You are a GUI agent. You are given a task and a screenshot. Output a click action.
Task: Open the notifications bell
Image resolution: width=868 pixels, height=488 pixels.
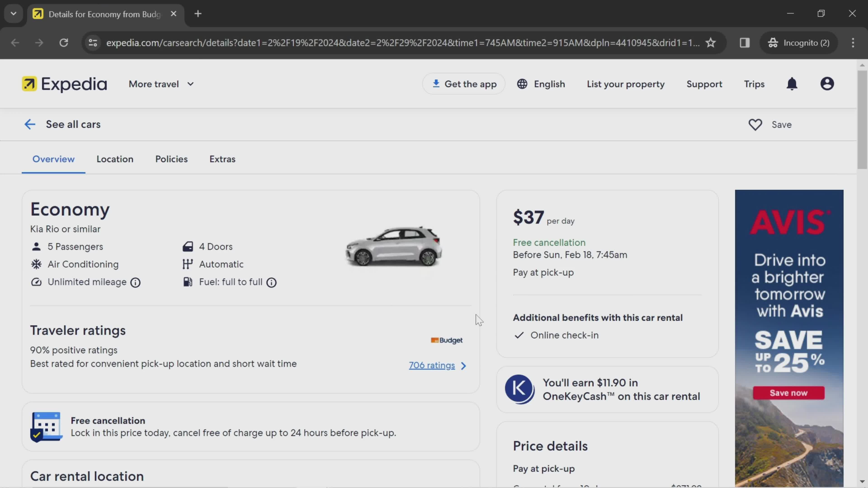(792, 84)
